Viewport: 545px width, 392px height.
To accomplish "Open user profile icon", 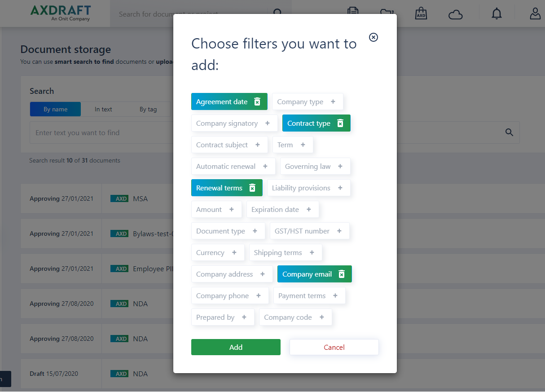I will tap(535, 13).
